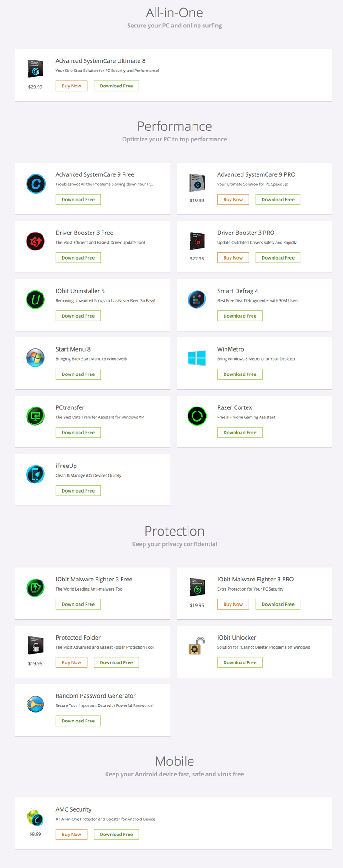Download Smart Defrag 4 for free
Image resolution: width=343 pixels, height=868 pixels.
pos(240,316)
